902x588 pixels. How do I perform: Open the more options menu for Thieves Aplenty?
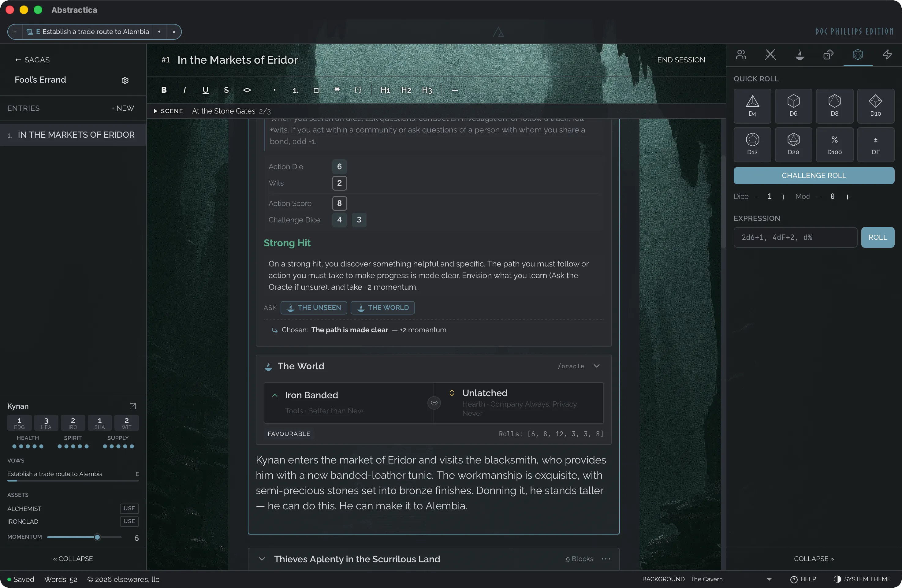pos(606,559)
